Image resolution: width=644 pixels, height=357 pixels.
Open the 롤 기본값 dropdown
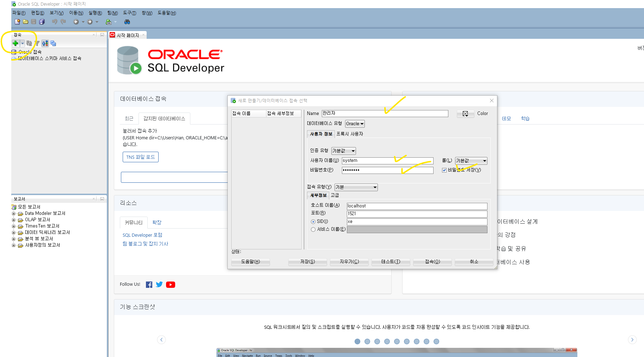coord(471,161)
